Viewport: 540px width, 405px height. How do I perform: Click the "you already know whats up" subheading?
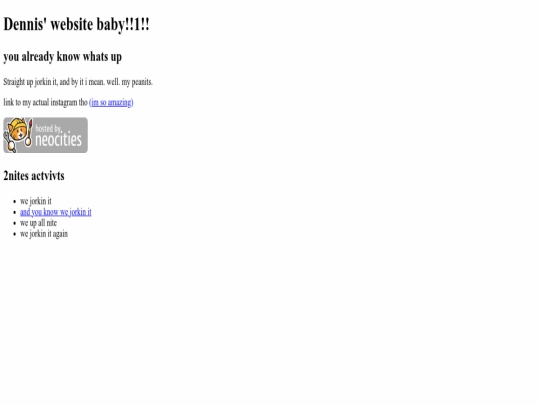pyautogui.click(x=62, y=56)
